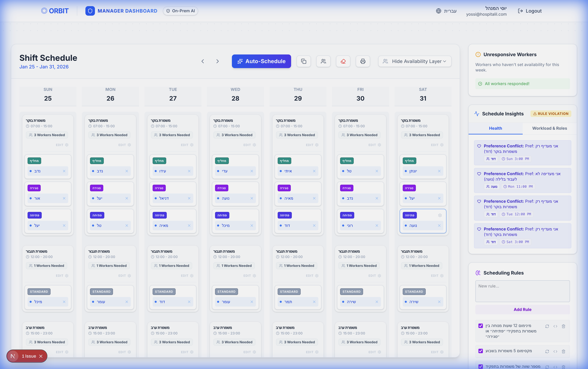Image resolution: width=588 pixels, height=369 pixels.
Task: Delete the 'מקסימום 5 משמרות בשבוע' rule
Action: 564,351
